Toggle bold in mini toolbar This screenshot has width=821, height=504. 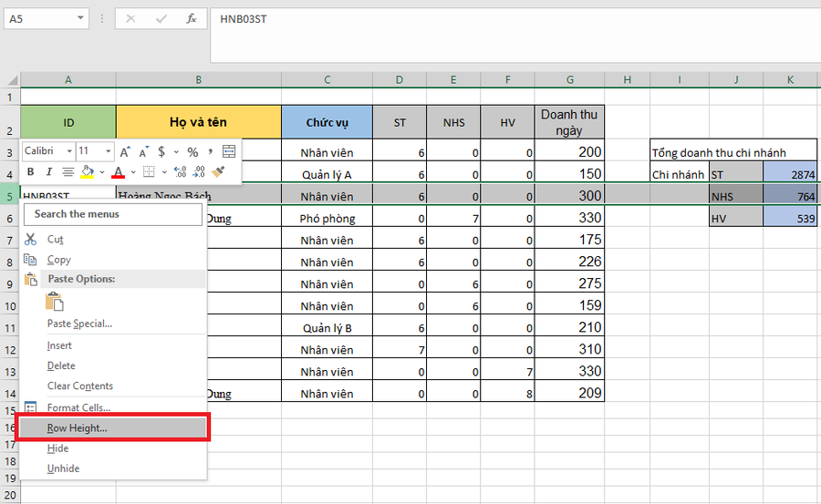coord(30,171)
